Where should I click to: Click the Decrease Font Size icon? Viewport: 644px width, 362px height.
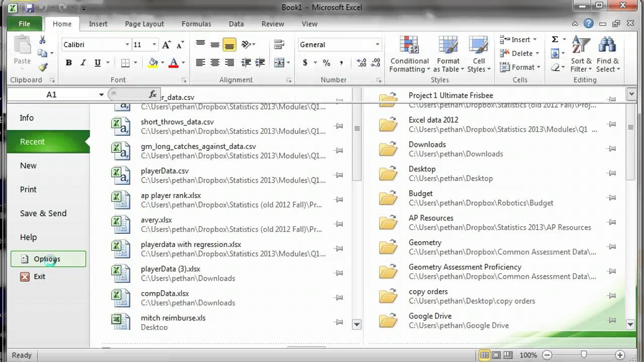point(180,45)
